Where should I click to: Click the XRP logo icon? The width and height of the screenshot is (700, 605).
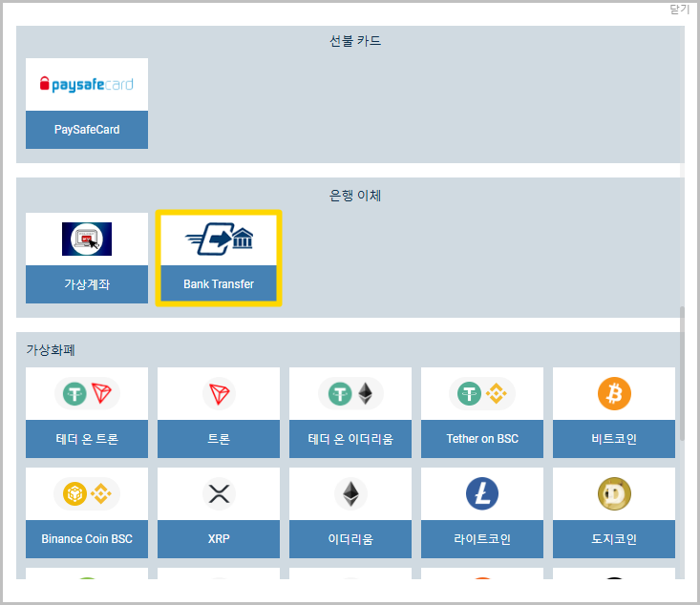pyautogui.click(x=219, y=494)
